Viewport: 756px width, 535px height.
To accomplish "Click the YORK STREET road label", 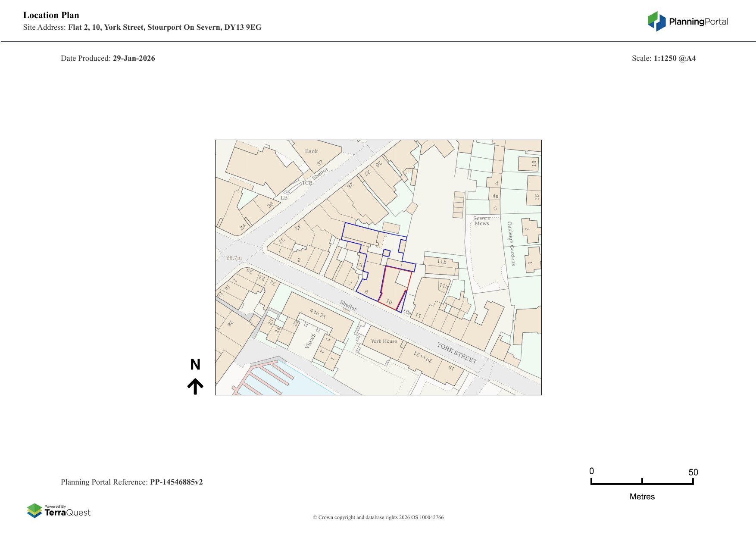I will 457,353.
